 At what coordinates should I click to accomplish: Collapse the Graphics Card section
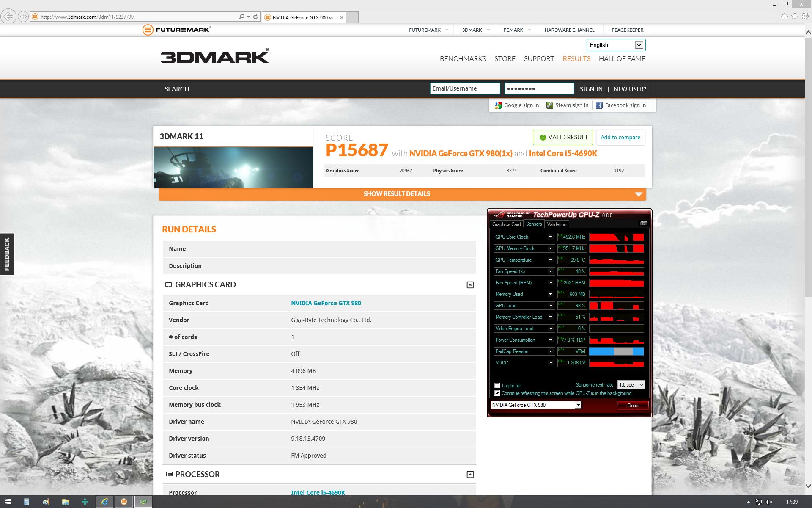tap(470, 285)
